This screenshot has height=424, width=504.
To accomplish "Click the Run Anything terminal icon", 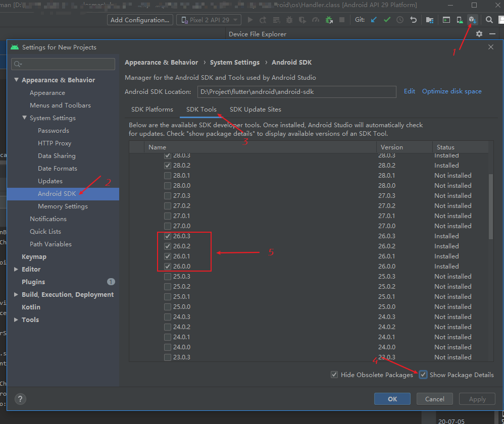I will [446, 20].
